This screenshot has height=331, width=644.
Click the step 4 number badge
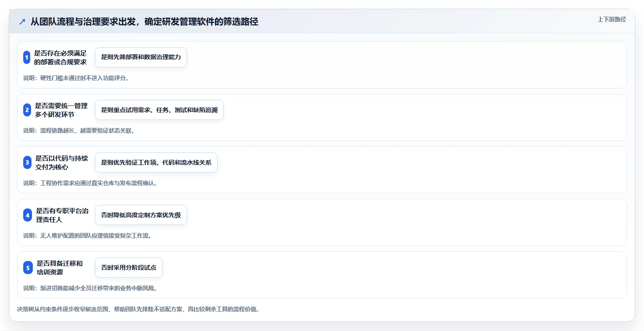click(28, 215)
